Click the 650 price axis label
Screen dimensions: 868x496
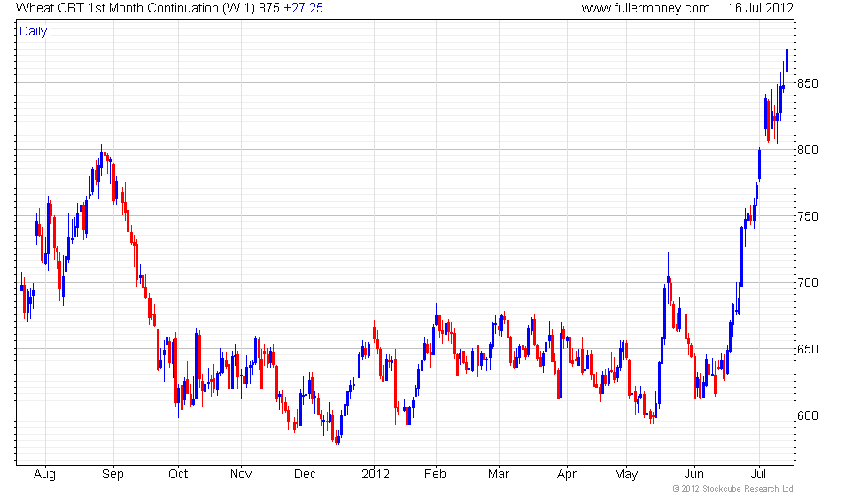coord(807,349)
